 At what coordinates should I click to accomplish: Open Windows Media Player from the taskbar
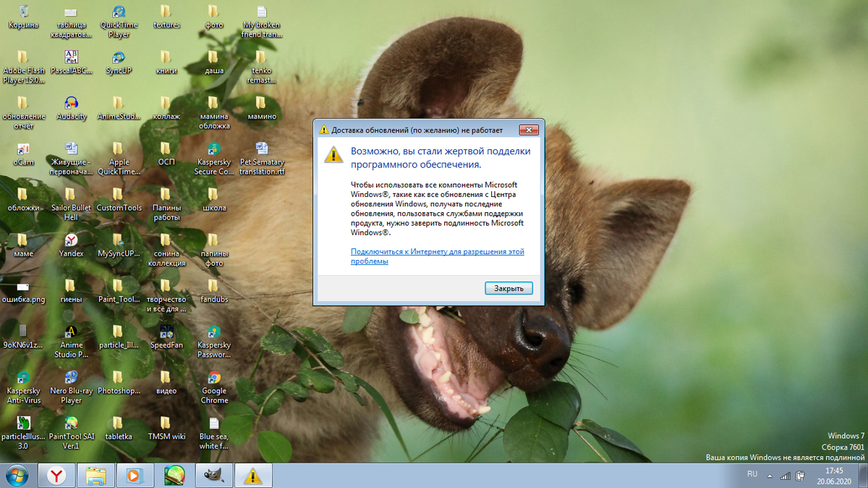[x=135, y=476]
